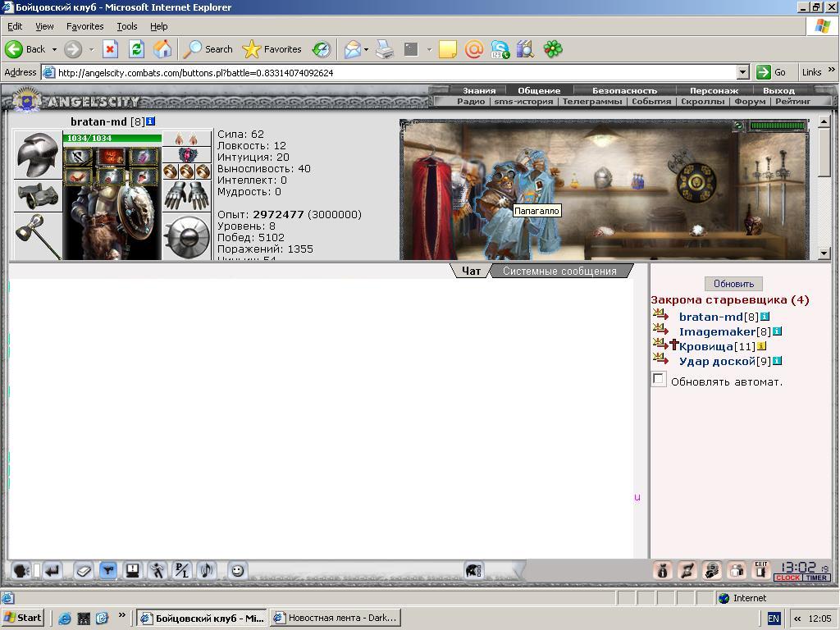Screen dimensions: 840x630
Task: Open the Форум link in top navigation
Action: pos(750,101)
